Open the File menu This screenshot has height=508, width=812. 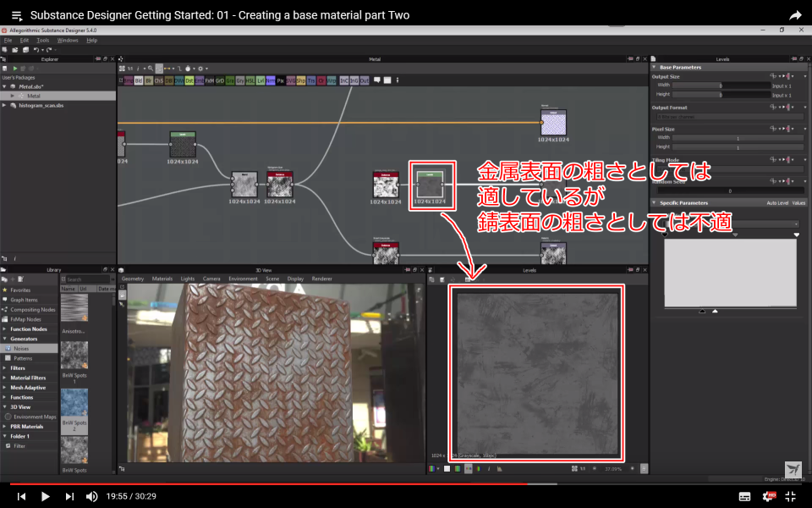coord(8,40)
